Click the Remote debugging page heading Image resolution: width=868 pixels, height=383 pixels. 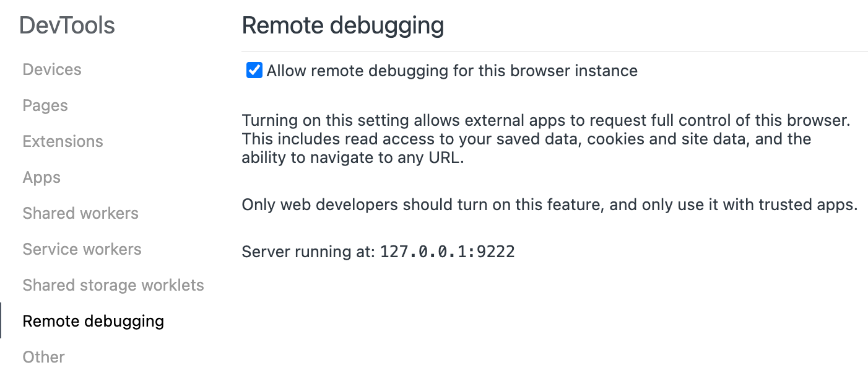tap(342, 25)
